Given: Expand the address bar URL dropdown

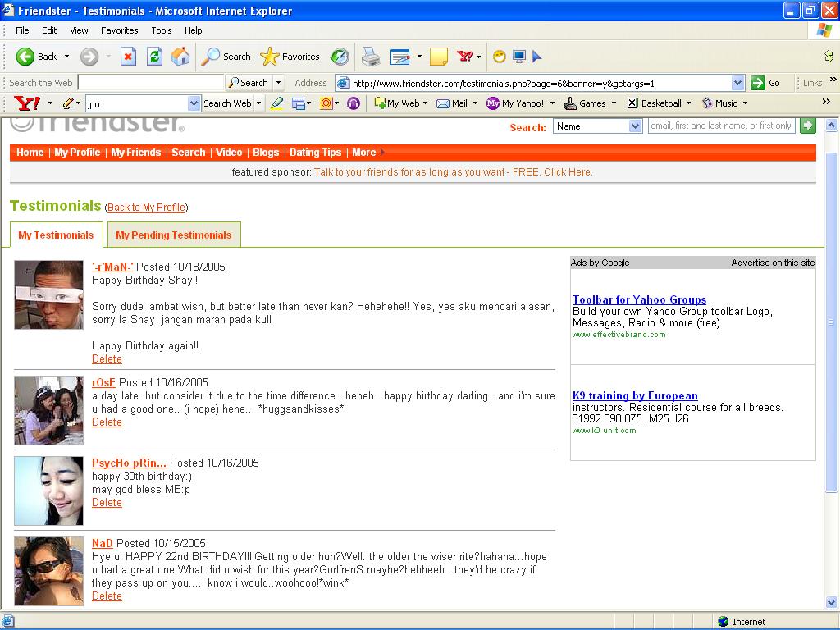Looking at the screenshot, I should 737,83.
